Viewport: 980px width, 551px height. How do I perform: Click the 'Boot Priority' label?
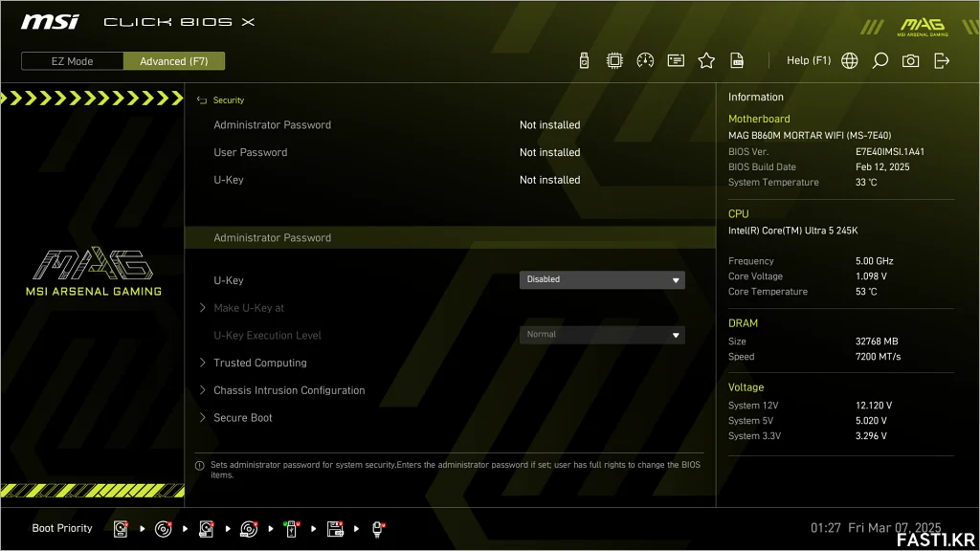pyautogui.click(x=62, y=528)
